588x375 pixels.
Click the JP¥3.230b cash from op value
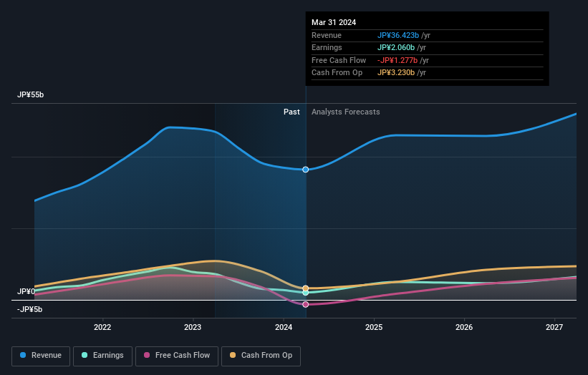click(396, 73)
